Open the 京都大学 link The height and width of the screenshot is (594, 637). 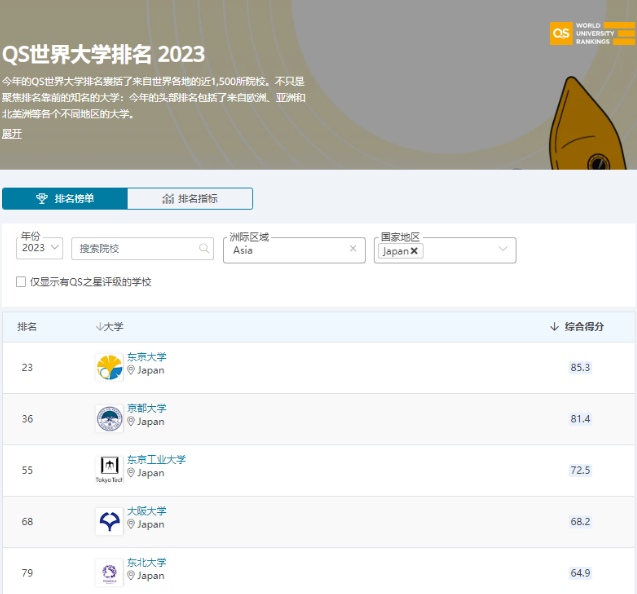[x=147, y=408]
